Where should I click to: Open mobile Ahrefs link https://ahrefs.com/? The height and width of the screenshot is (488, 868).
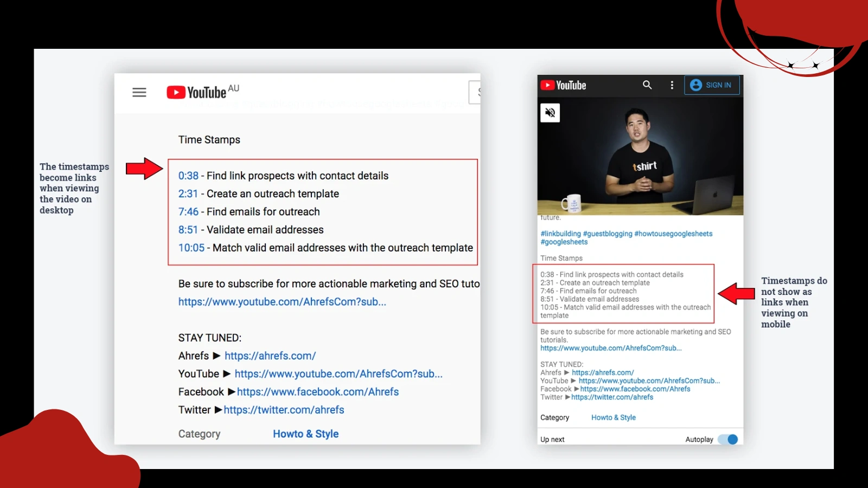click(x=603, y=373)
